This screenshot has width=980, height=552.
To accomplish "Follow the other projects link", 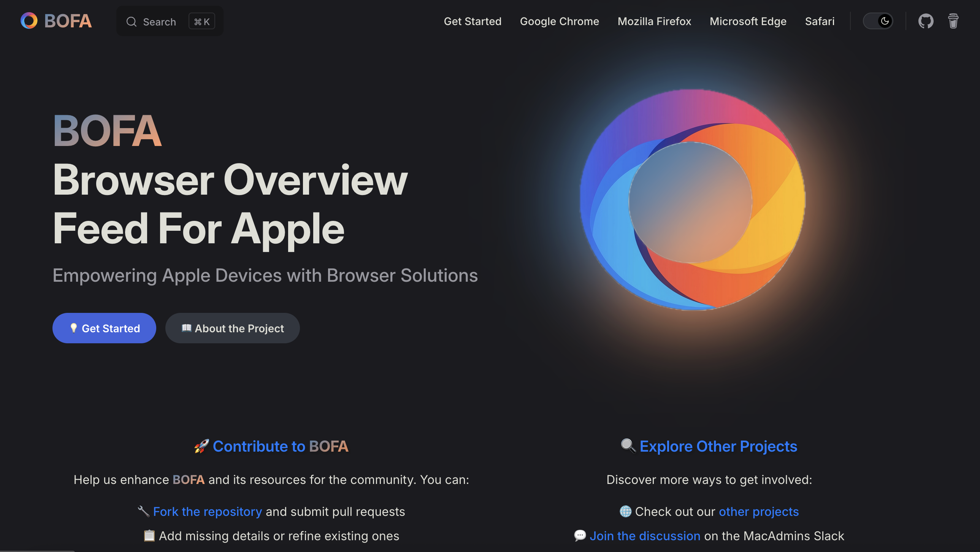I will [x=759, y=511].
